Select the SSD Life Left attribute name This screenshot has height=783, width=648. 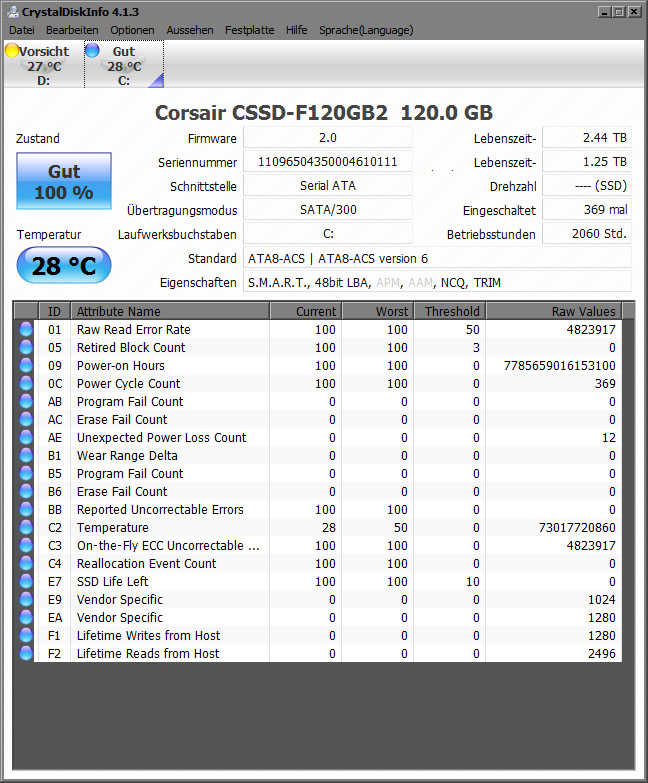tap(112, 581)
